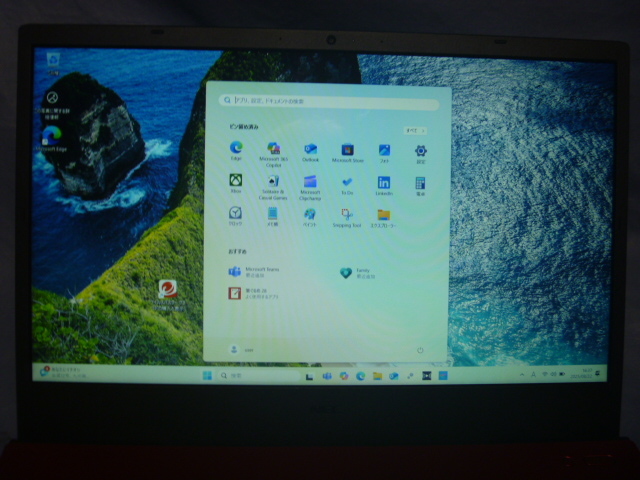Open Edge from the taskbar
Screen dimensions: 640x480
pyautogui.click(x=360, y=376)
